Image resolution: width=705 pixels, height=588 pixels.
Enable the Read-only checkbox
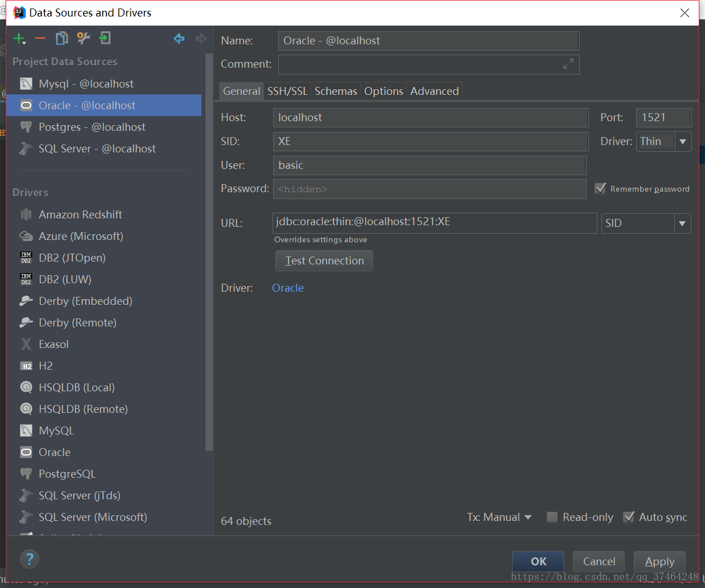coord(552,517)
